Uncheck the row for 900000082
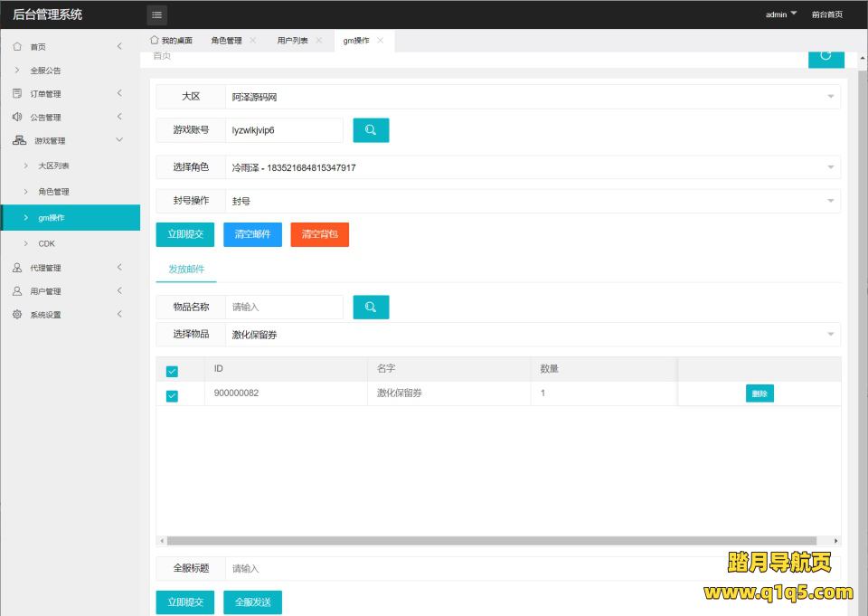 coord(172,395)
